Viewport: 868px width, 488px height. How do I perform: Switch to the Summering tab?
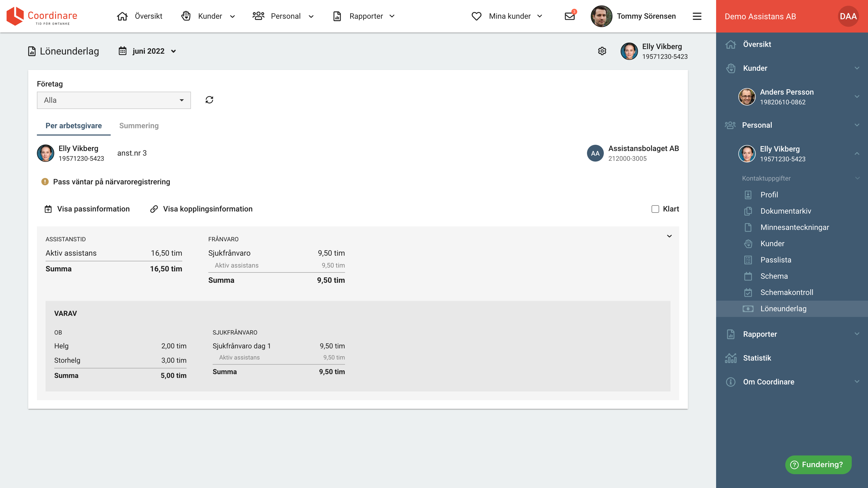click(x=139, y=126)
